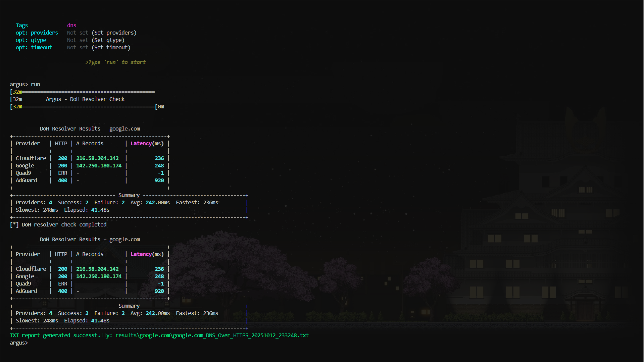Click the argus> input prompt
The height and width of the screenshot is (362, 644).
(18, 343)
